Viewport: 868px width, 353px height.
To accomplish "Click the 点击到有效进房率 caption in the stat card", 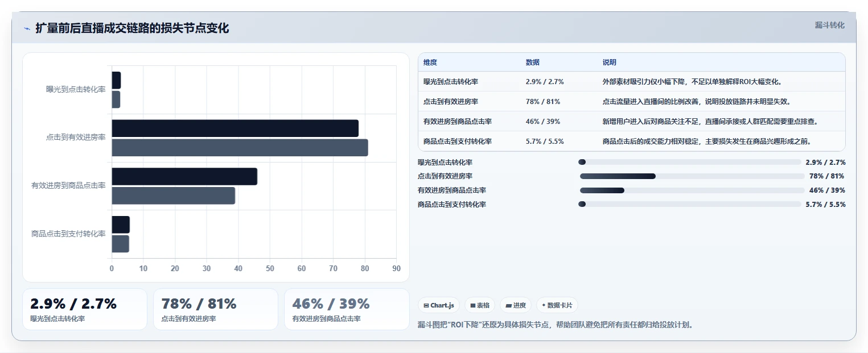I will (188, 319).
